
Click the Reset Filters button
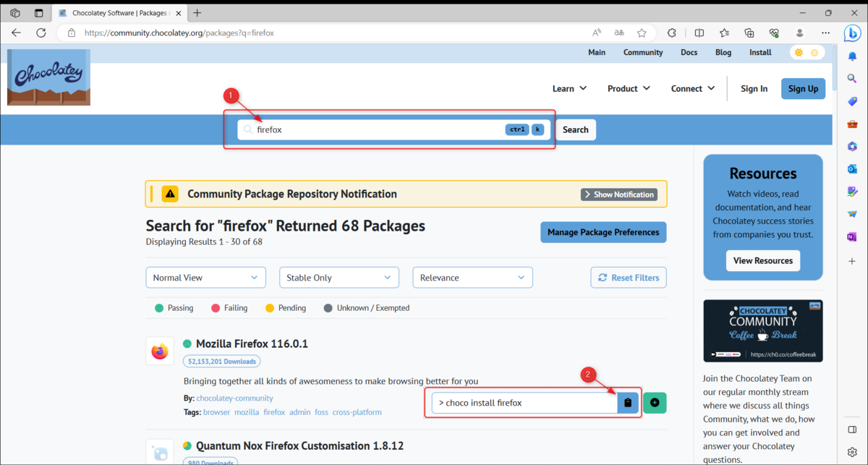(629, 278)
